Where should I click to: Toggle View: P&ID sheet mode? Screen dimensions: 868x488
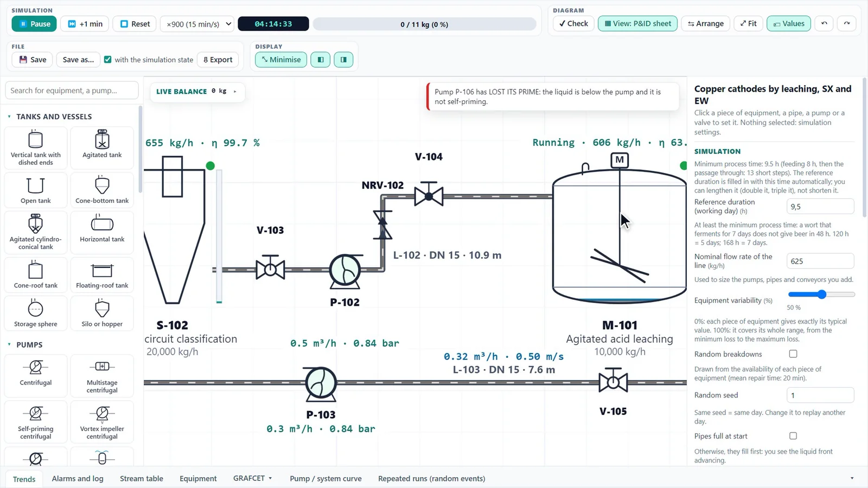pyautogui.click(x=637, y=23)
